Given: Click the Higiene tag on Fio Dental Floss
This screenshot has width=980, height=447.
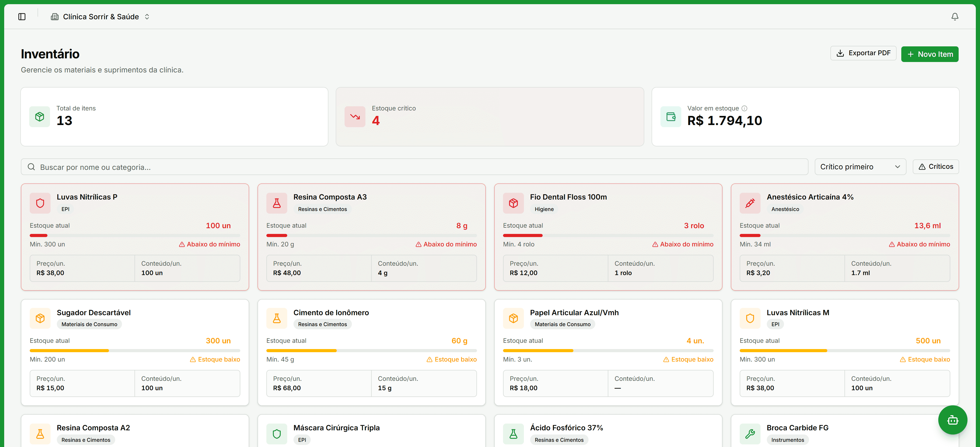Looking at the screenshot, I should [544, 209].
